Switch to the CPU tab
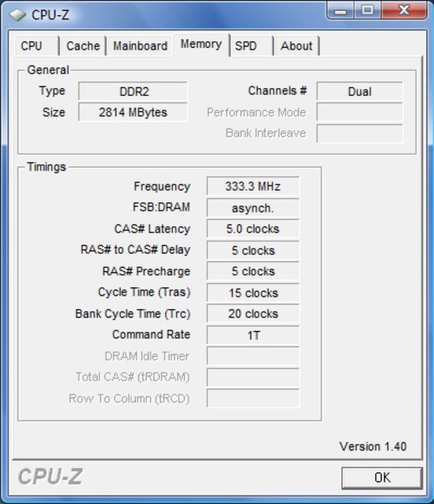This screenshot has width=434, height=504. click(37, 46)
